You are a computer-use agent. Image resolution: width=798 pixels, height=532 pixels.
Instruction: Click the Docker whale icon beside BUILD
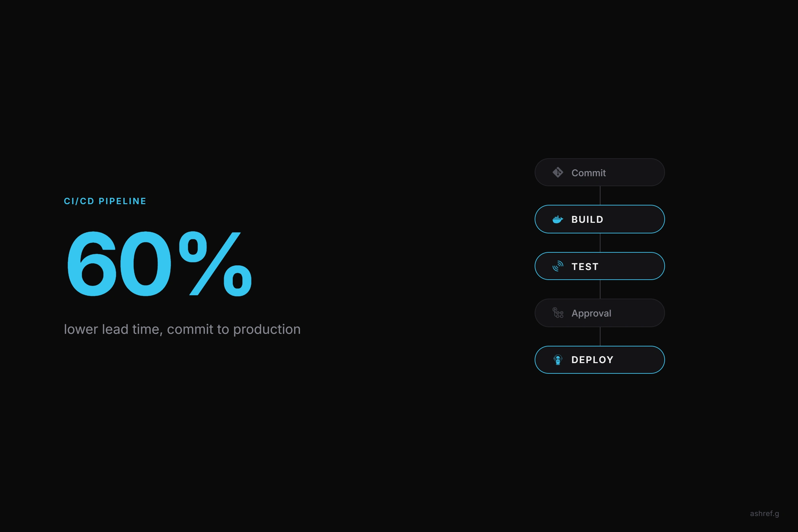(558, 219)
